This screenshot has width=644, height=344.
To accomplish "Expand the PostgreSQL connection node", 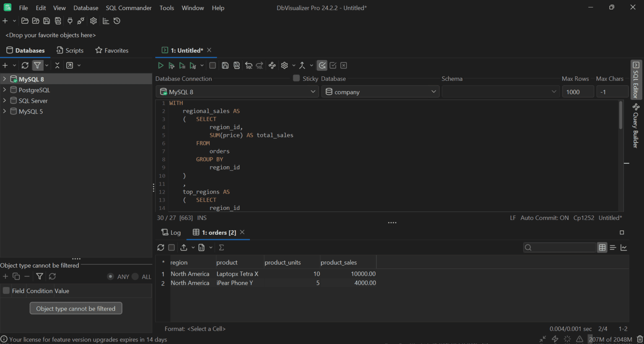I will point(4,90).
